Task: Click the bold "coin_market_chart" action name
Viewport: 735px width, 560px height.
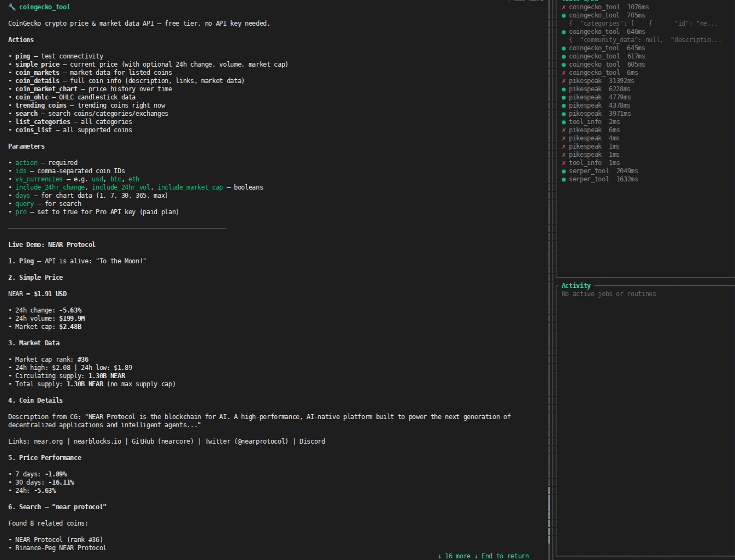Action: click(x=46, y=89)
